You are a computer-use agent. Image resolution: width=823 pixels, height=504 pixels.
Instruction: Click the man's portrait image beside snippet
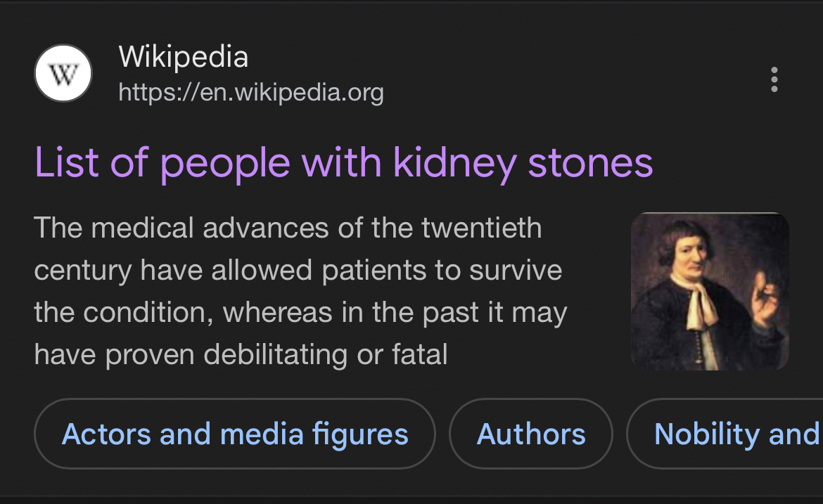(x=710, y=292)
